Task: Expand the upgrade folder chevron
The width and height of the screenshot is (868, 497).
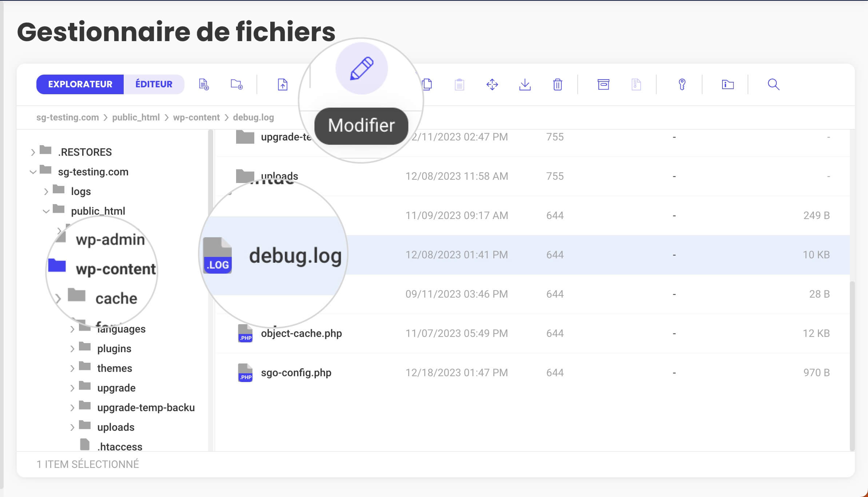Action: 72,388
